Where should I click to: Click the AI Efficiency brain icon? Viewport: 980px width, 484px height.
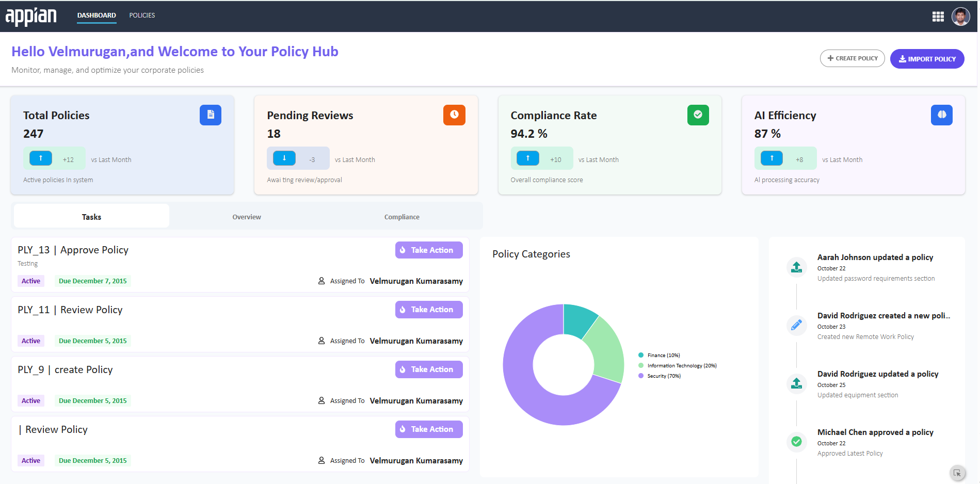coord(941,115)
